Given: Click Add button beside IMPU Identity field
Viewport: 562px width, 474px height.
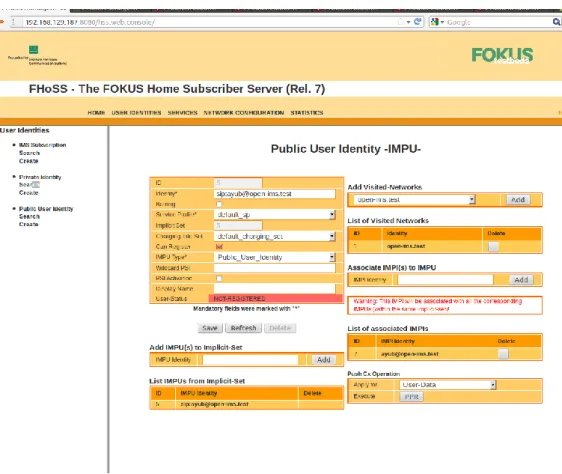Looking at the screenshot, I should tap(324, 360).
